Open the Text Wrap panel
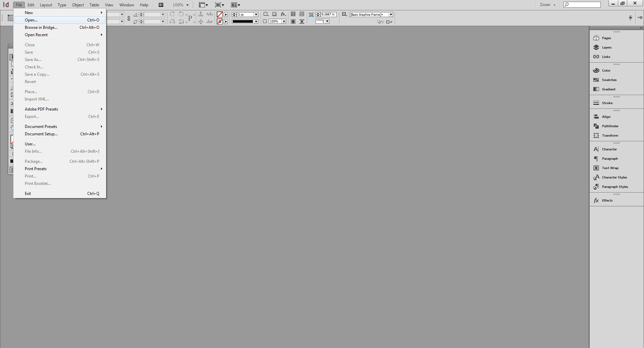The image size is (644, 348). (606, 168)
